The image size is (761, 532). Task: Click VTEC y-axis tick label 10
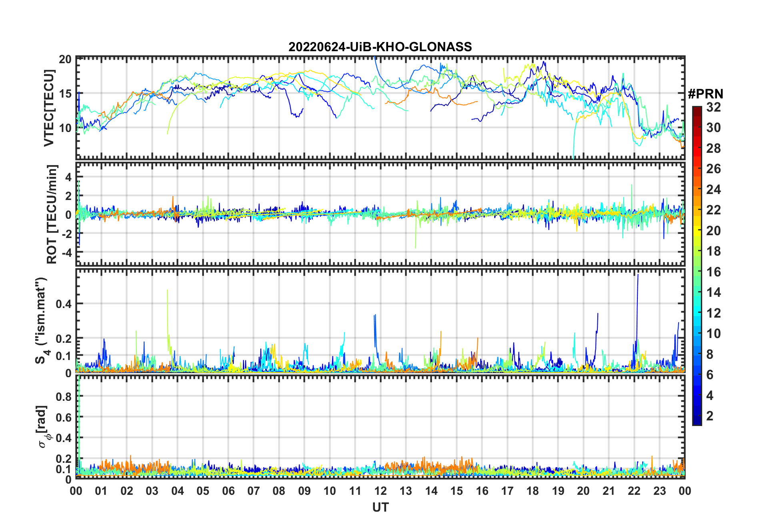point(65,128)
